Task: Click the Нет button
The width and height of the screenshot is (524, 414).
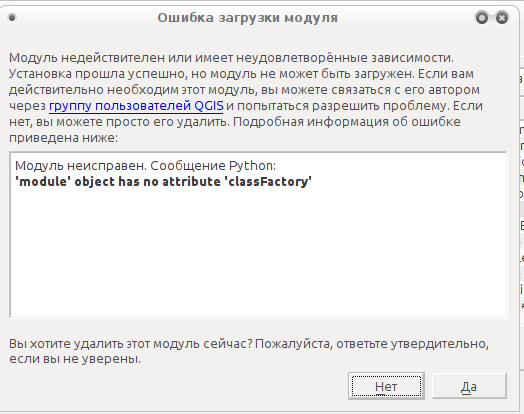Action: click(x=386, y=386)
